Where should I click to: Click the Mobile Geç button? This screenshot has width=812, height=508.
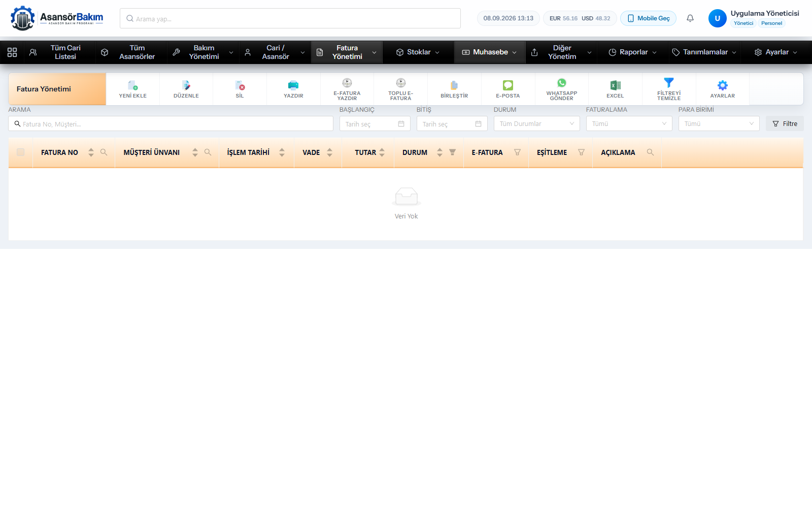(x=649, y=18)
